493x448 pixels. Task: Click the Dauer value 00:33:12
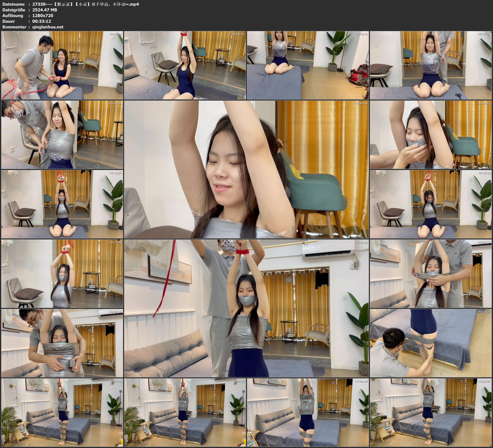[42, 21]
